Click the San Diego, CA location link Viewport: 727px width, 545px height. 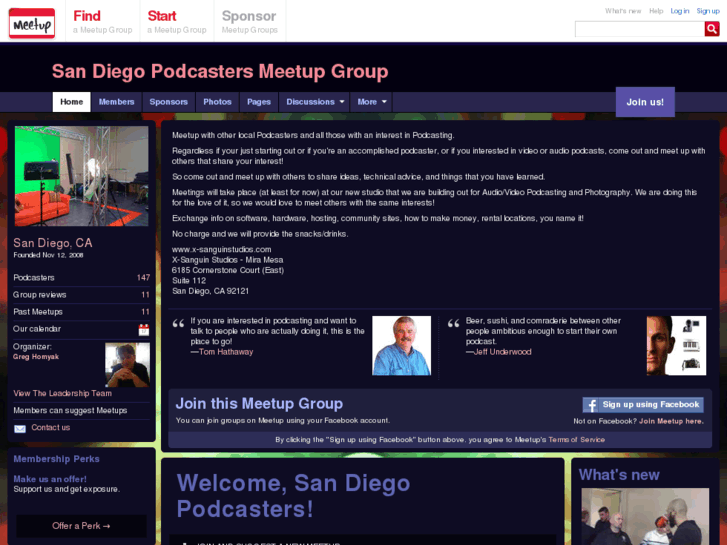53,243
